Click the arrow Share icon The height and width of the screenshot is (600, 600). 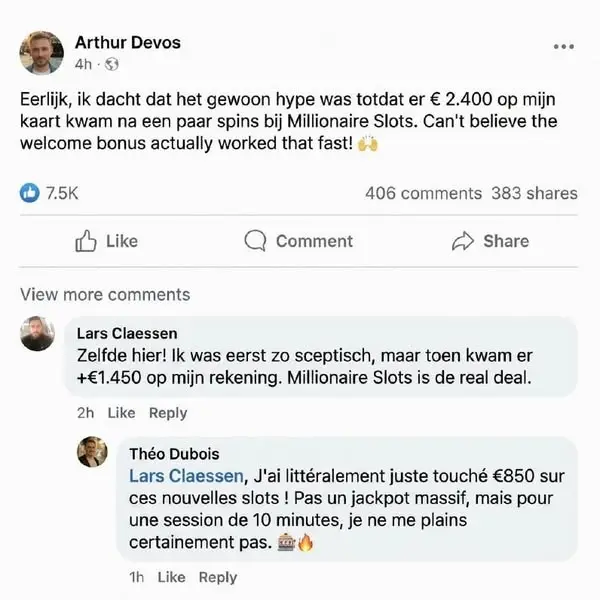tap(463, 241)
